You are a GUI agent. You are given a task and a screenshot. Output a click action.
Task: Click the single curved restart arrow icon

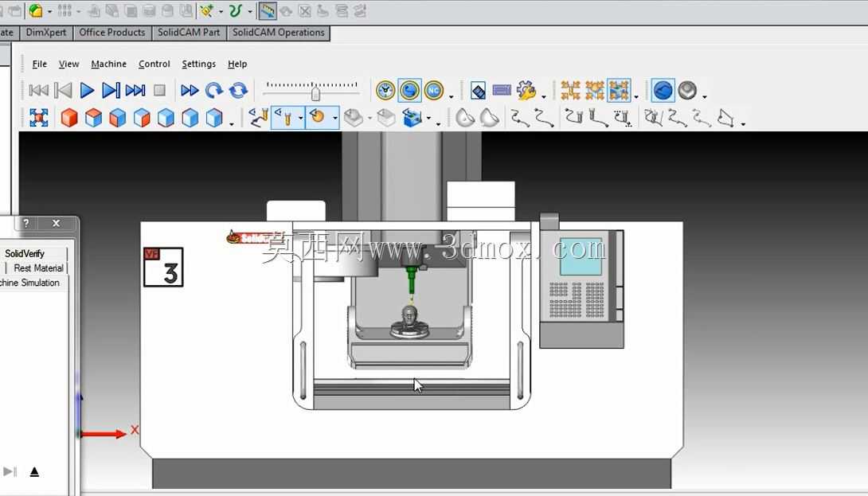click(x=213, y=90)
